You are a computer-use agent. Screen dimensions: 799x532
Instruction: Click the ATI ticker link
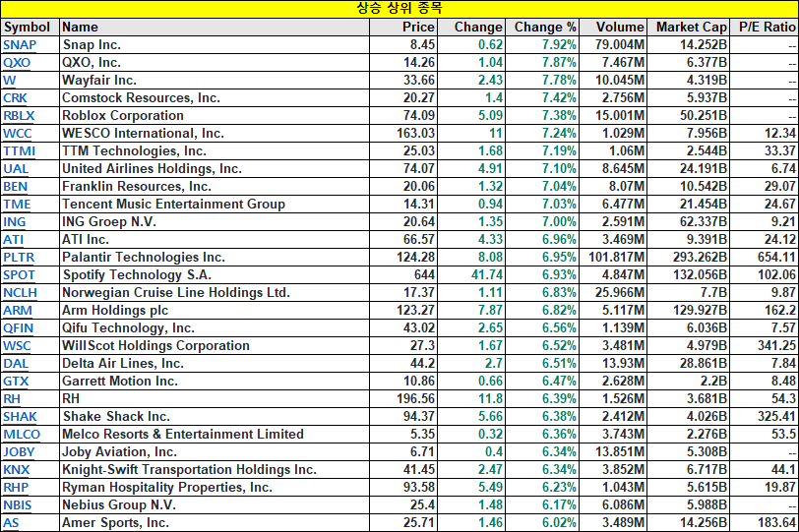[13, 239]
